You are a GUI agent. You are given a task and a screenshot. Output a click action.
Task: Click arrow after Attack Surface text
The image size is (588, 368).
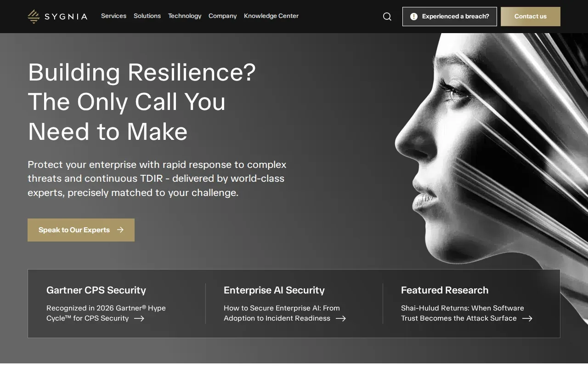[527, 318]
